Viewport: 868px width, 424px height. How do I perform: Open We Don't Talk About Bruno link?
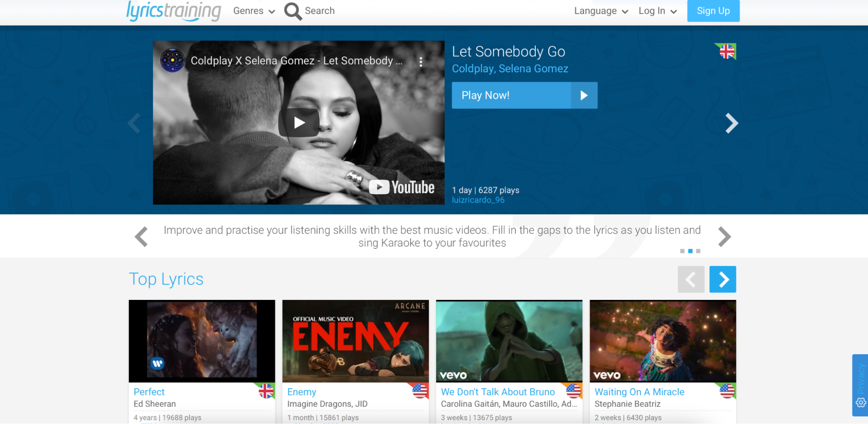coord(498,392)
